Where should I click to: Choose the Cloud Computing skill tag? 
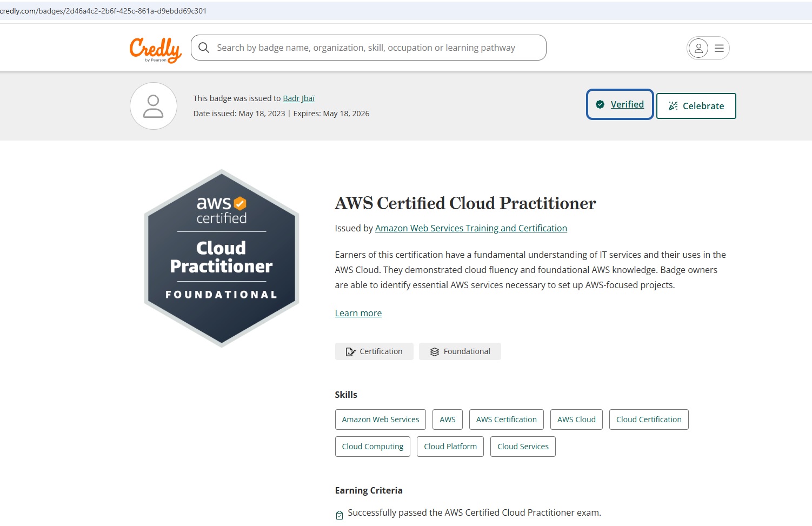click(x=372, y=447)
